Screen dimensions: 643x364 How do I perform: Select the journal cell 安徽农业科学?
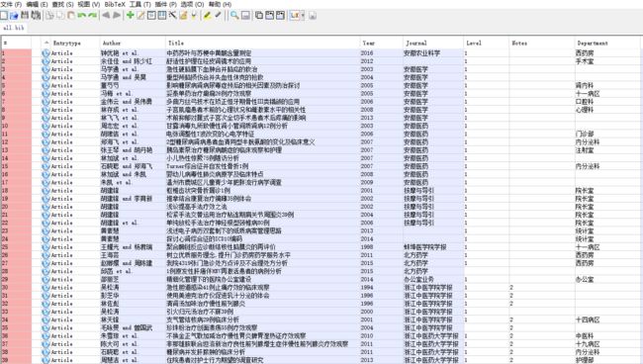433,53
